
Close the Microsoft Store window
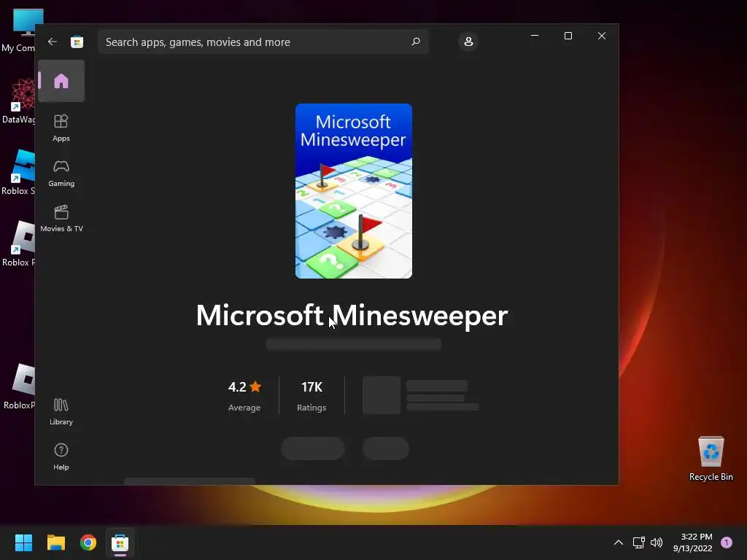click(602, 36)
